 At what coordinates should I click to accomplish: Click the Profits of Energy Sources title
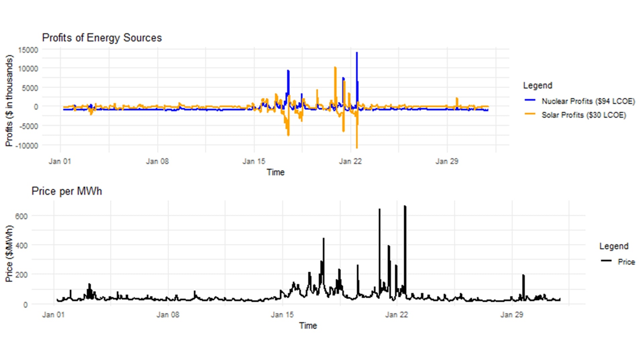tap(102, 38)
